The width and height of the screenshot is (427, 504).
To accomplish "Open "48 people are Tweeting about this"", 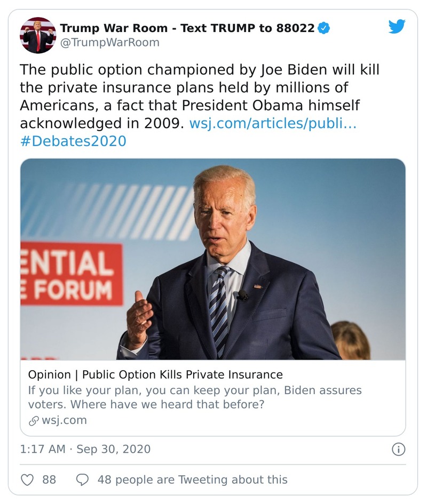I will pos(192,479).
